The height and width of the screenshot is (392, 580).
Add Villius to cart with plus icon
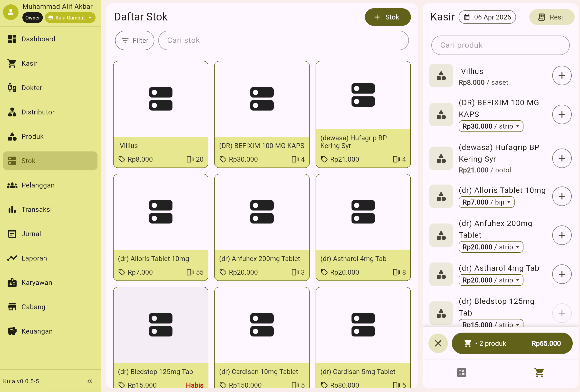click(561, 75)
